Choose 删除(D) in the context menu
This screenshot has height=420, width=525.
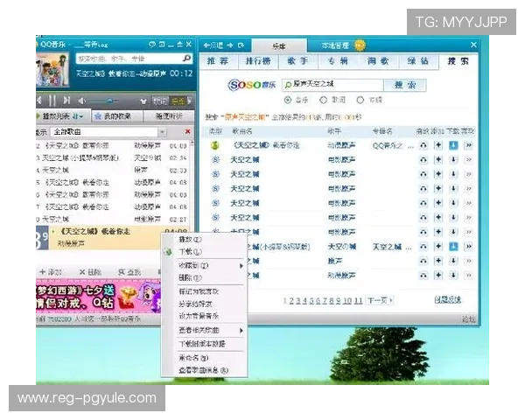190,277
